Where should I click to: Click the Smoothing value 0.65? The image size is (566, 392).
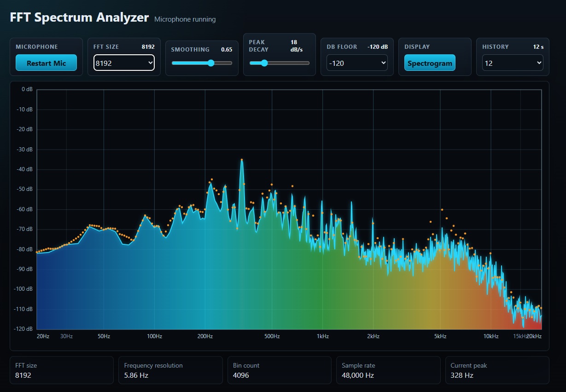point(227,49)
